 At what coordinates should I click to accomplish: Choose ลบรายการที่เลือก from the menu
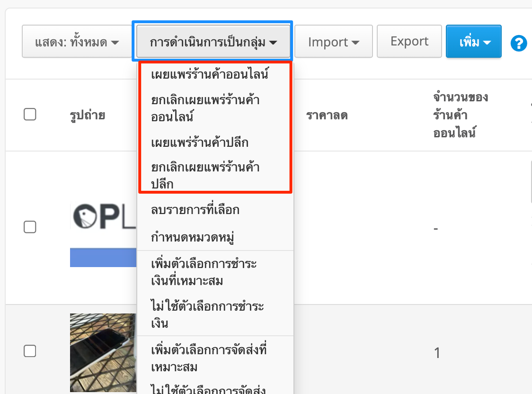coord(215,210)
